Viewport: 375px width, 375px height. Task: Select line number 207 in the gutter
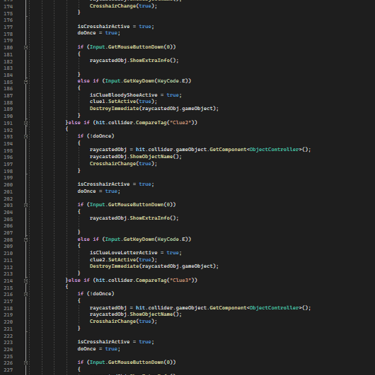pyautogui.click(x=8, y=233)
